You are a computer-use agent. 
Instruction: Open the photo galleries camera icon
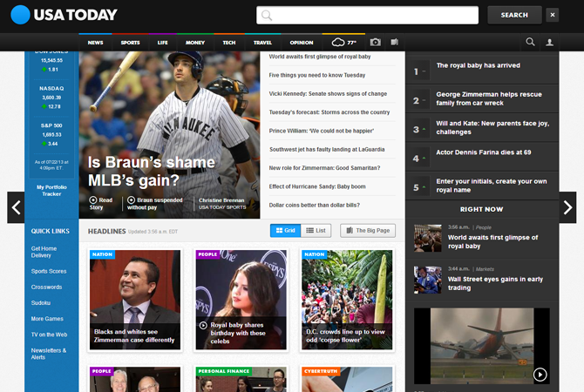(x=376, y=42)
